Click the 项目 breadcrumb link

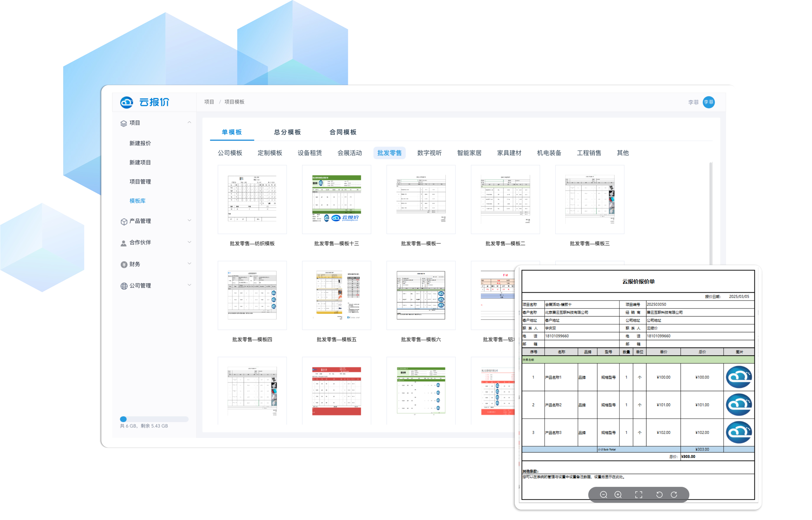point(209,102)
